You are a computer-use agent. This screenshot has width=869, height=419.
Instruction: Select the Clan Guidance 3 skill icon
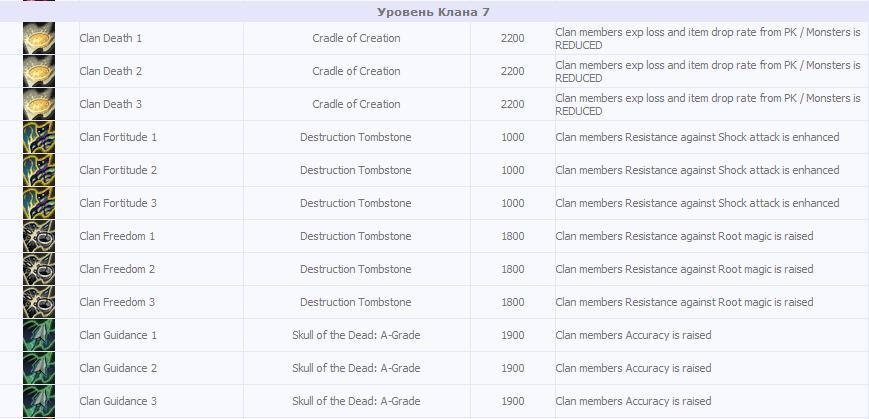point(39,401)
